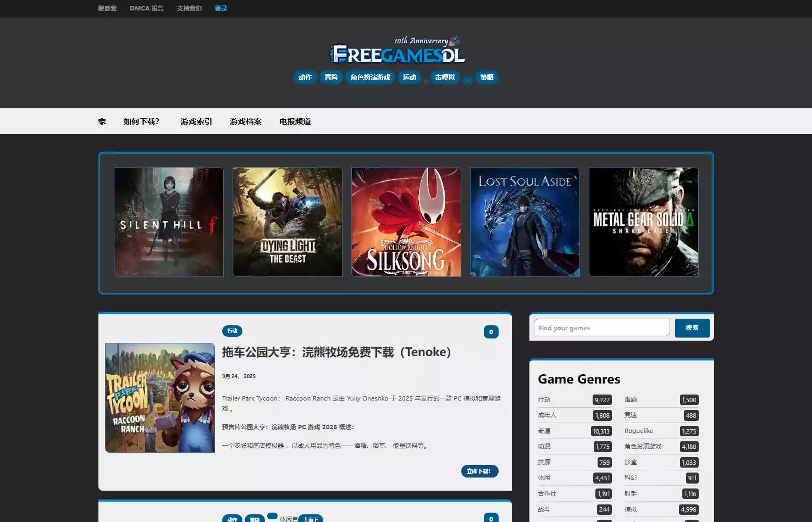Focus the Find your games search field
The height and width of the screenshot is (522, 812).
click(601, 327)
